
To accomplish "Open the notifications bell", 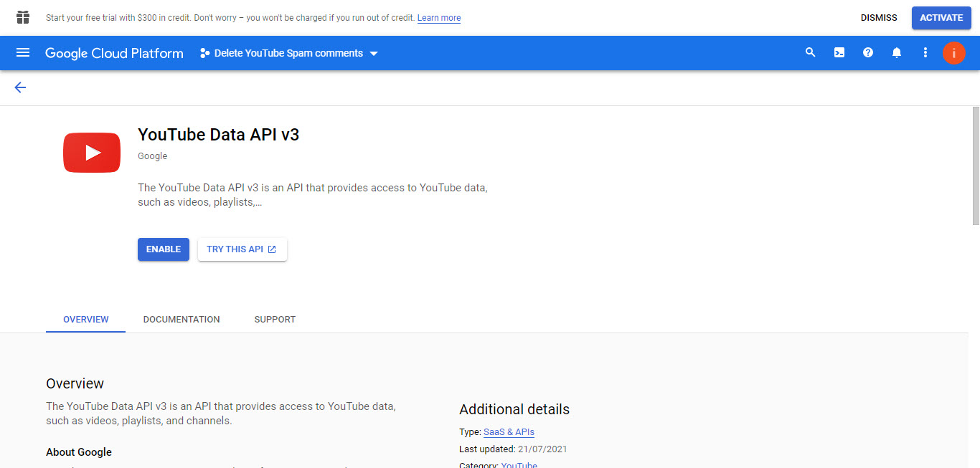I will (897, 53).
